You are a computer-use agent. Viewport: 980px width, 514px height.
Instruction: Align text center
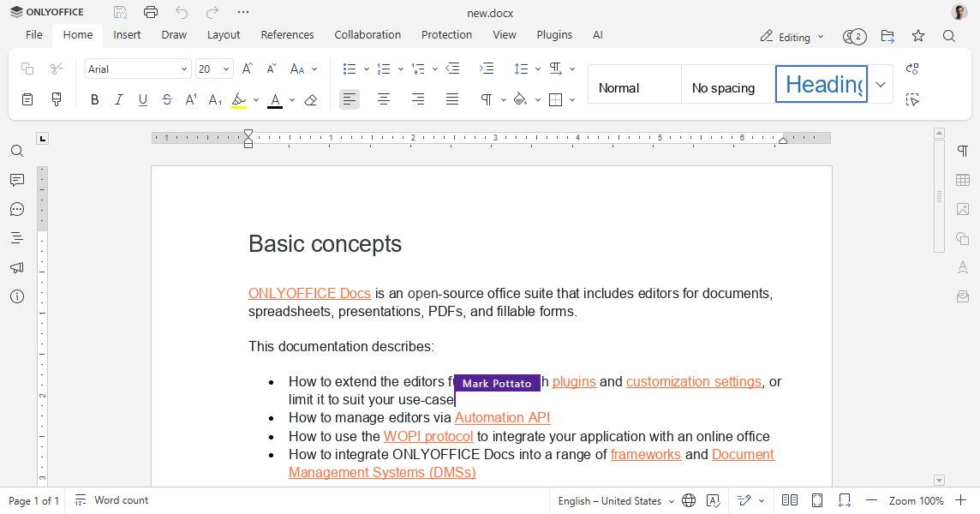click(x=384, y=99)
